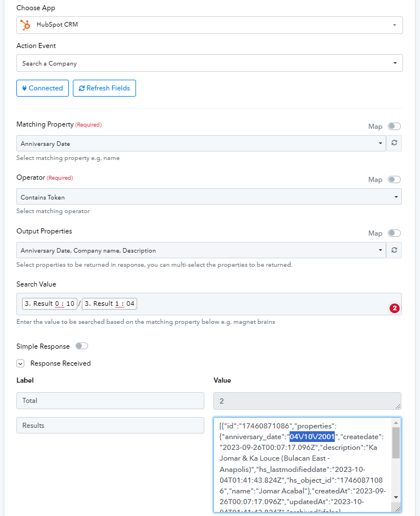Click the Response Received label text

[60, 363]
